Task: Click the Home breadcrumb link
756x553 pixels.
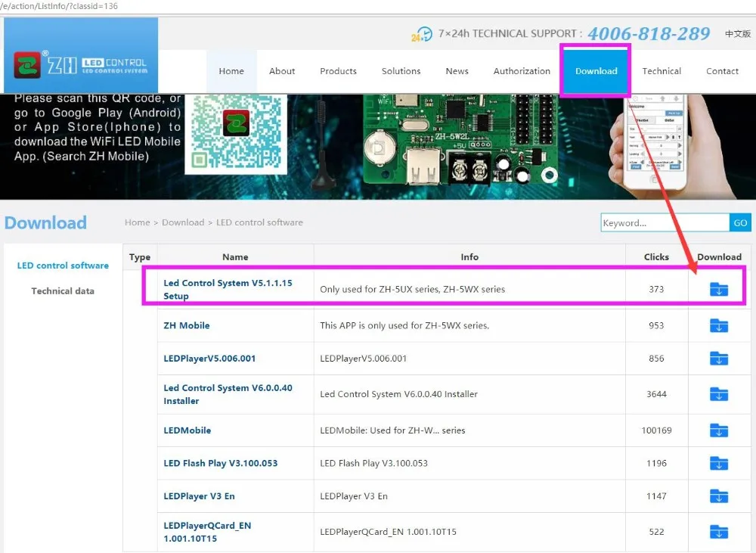Action: (137, 222)
